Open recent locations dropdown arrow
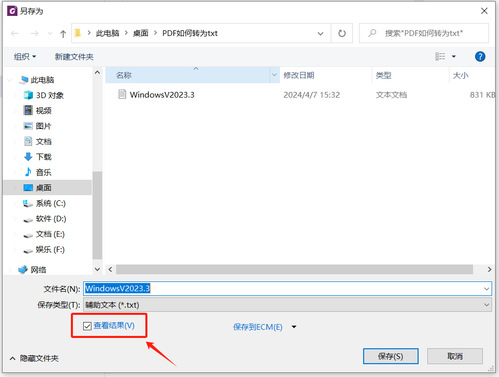Viewport: 499px width, 377px height. click(50, 33)
